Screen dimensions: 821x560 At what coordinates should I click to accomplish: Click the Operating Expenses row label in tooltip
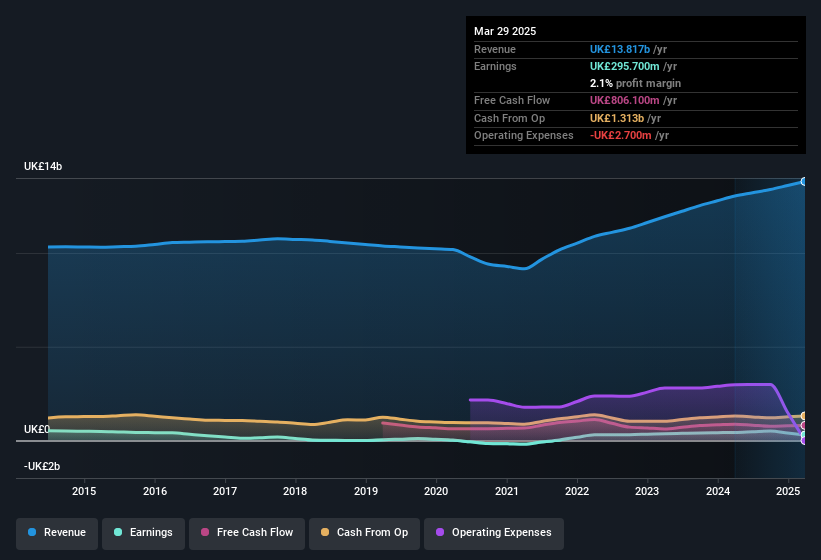(524, 136)
